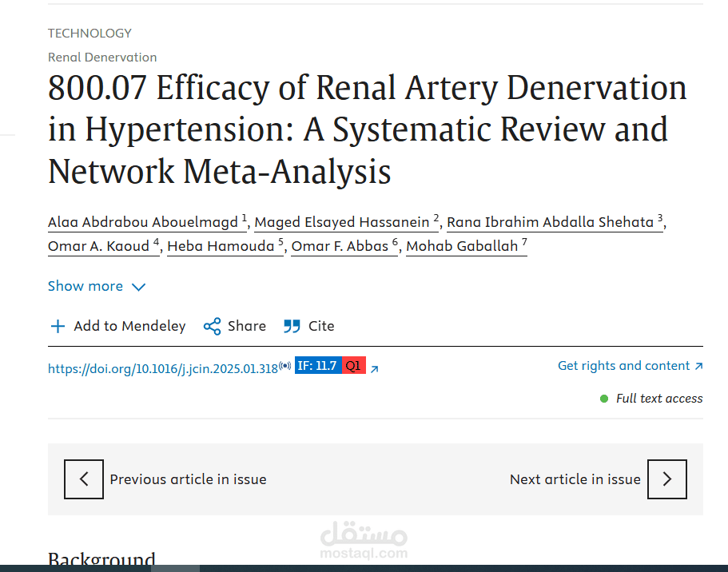This screenshot has height=572, width=728.
Task: Click Get rights and content link
Action: (631, 366)
